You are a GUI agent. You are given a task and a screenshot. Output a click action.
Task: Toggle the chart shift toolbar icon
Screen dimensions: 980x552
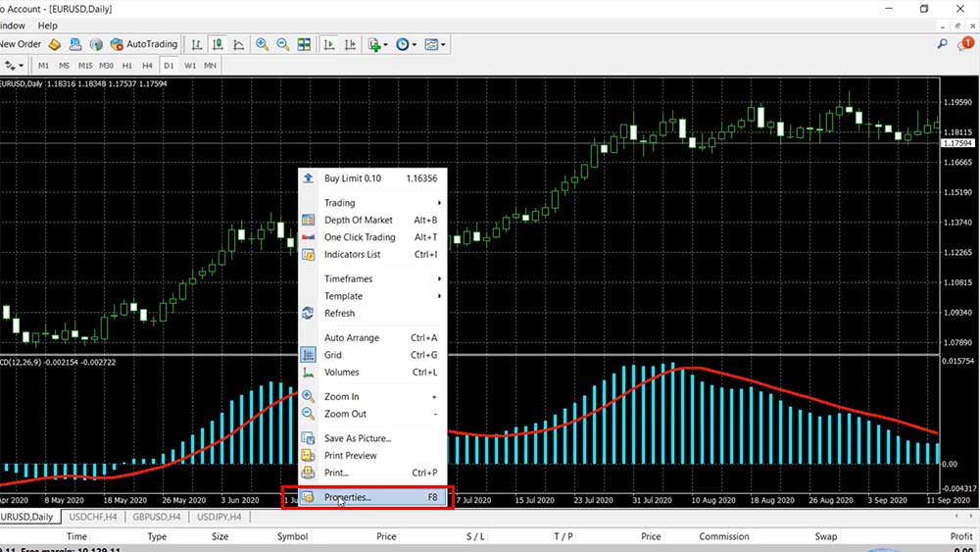[350, 44]
